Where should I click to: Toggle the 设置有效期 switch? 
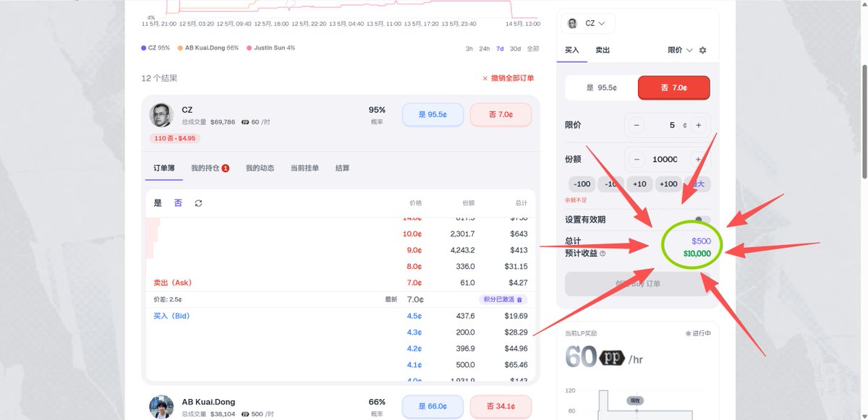click(x=702, y=220)
